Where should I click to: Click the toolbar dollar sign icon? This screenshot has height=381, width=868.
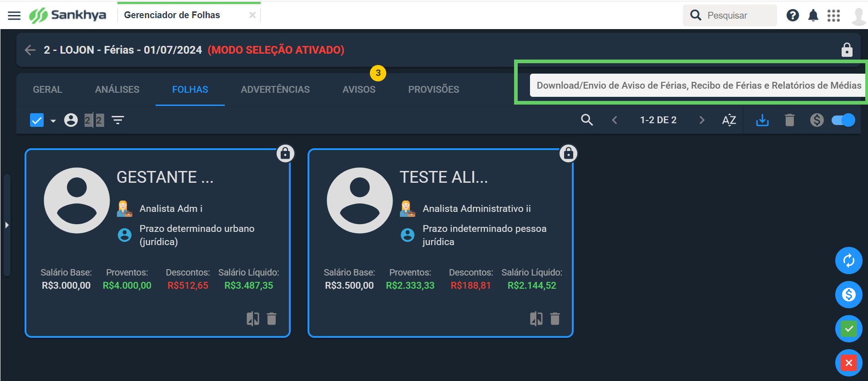pos(817,120)
